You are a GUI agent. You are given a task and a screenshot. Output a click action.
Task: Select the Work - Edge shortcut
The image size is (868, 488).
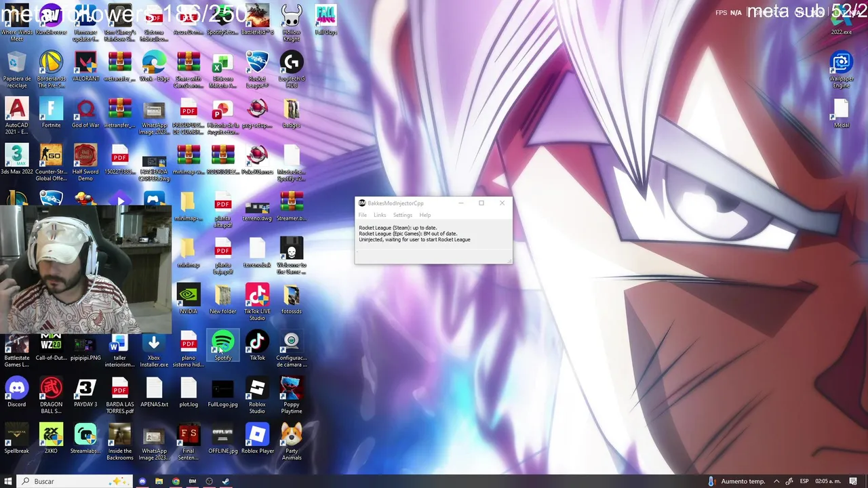point(154,66)
